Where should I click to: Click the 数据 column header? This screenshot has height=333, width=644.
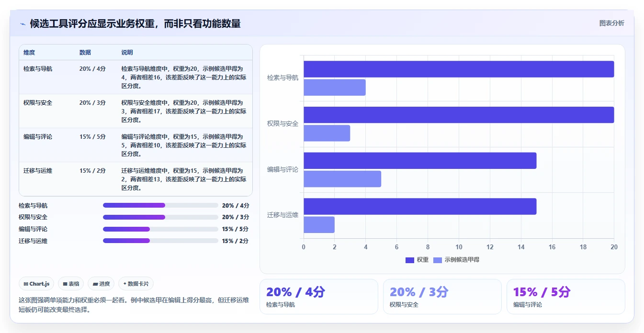pyautogui.click(x=85, y=53)
